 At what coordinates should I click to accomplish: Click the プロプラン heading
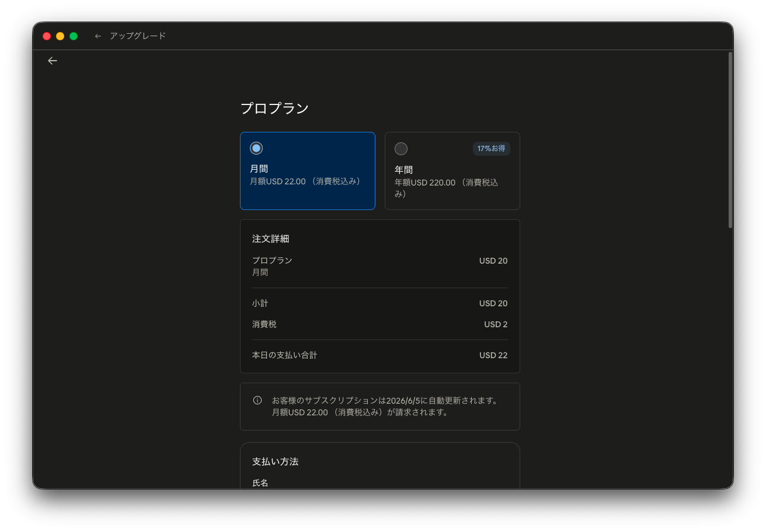tap(274, 108)
